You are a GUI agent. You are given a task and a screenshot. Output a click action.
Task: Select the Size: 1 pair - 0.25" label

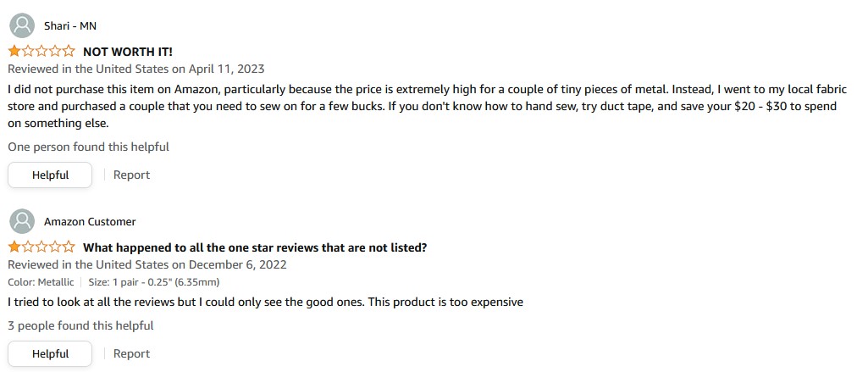pyautogui.click(x=154, y=282)
